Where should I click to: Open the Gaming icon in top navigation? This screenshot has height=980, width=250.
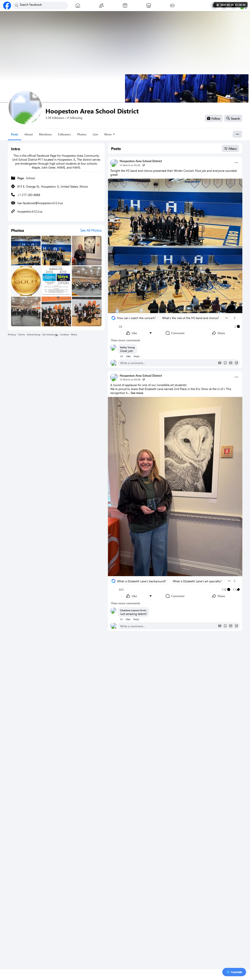tap(172, 5)
